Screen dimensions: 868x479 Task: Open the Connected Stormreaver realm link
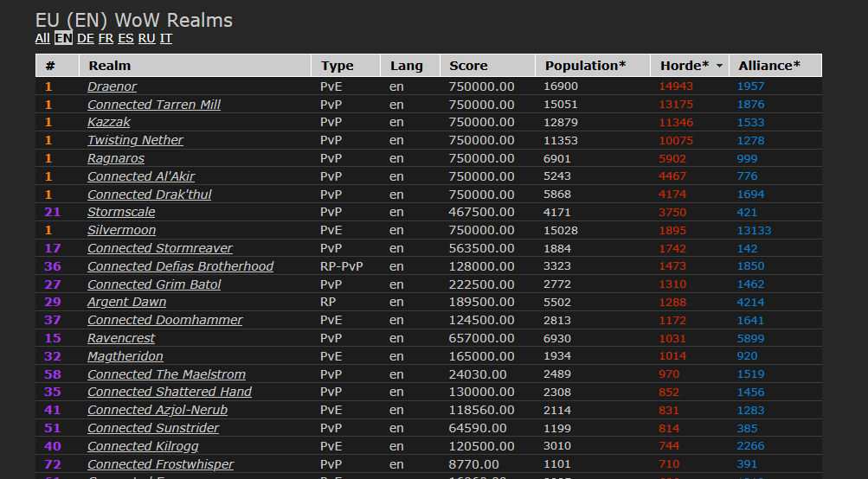pyautogui.click(x=160, y=248)
